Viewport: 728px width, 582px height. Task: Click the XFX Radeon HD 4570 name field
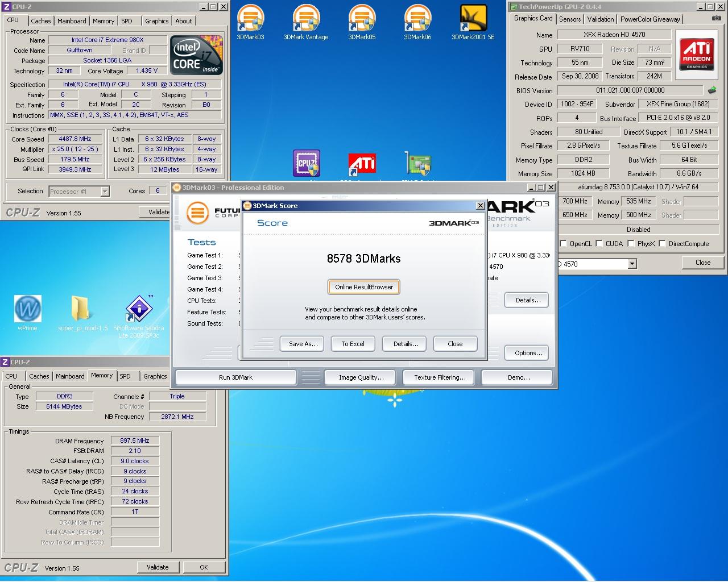click(x=614, y=35)
